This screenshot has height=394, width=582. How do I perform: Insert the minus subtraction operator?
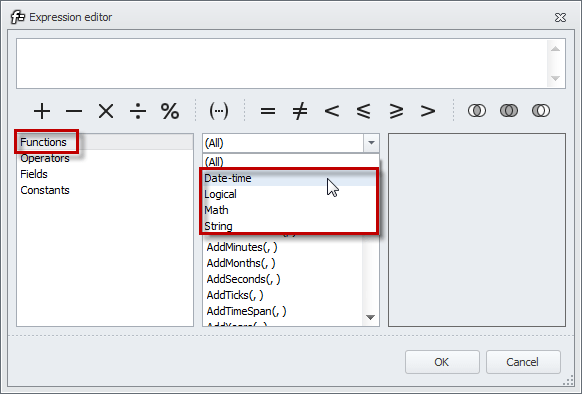74,111
